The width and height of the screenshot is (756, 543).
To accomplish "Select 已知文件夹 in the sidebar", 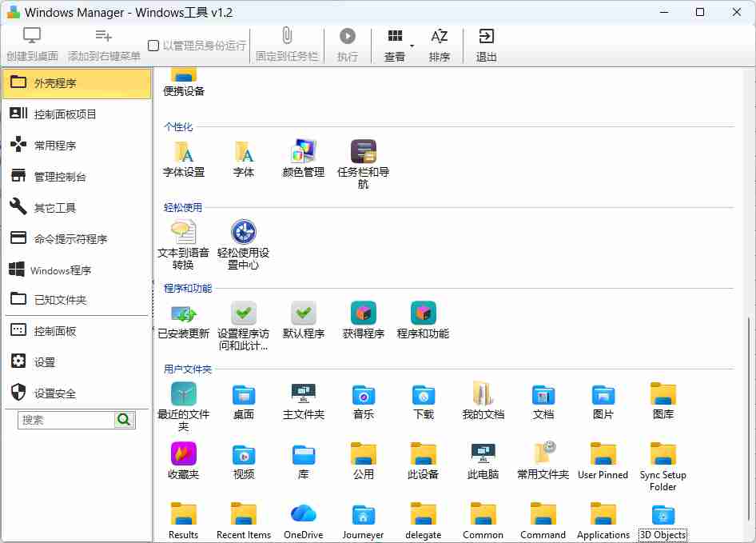I will coord(76,300).
